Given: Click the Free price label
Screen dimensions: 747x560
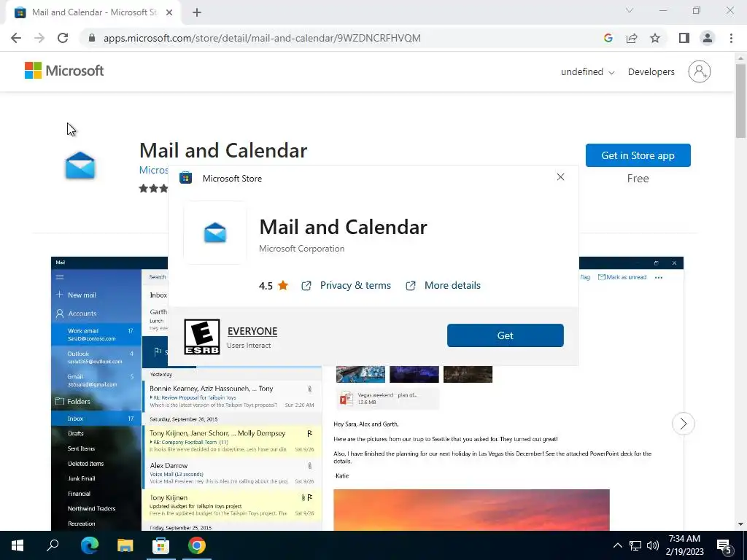Looking at the screenshot, I should pyautogui.click(x=638, y=179).
